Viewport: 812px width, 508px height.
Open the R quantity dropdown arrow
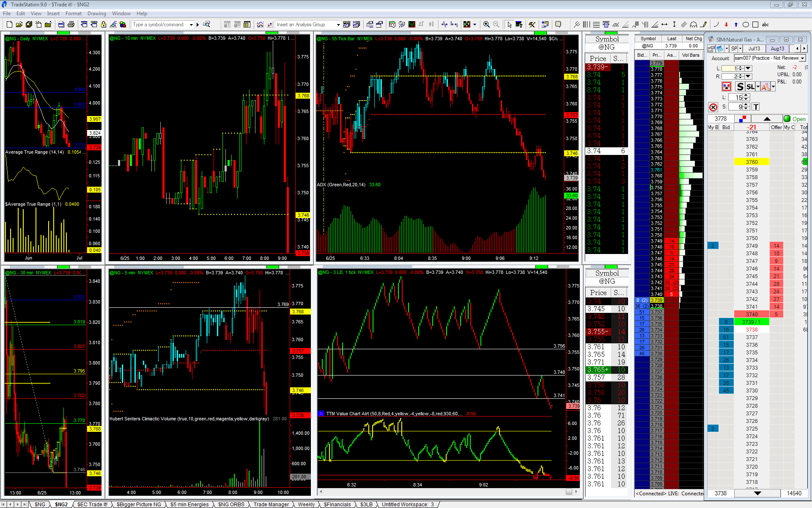[x=748, y=76]
